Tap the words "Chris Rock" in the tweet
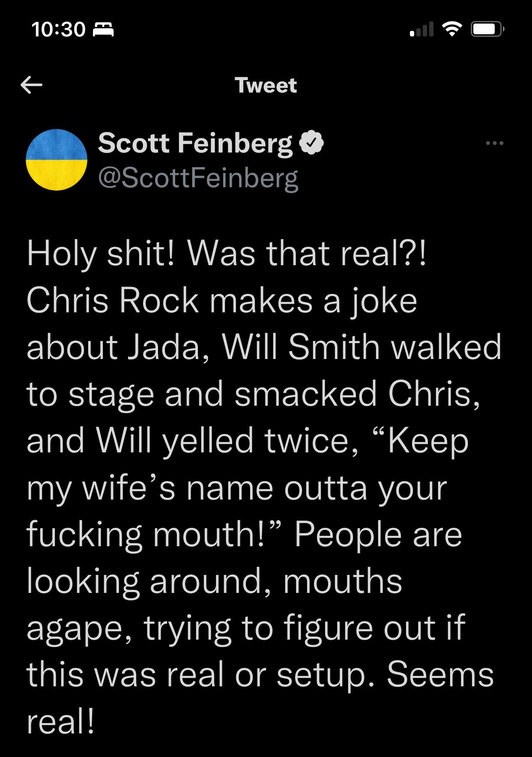 pos(113,300)
